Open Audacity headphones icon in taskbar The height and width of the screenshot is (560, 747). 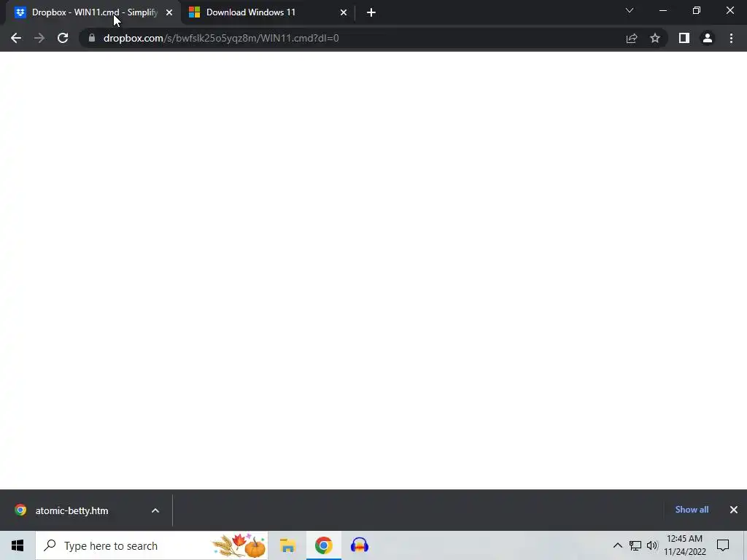pyautogui.click(x=360, y=545)
